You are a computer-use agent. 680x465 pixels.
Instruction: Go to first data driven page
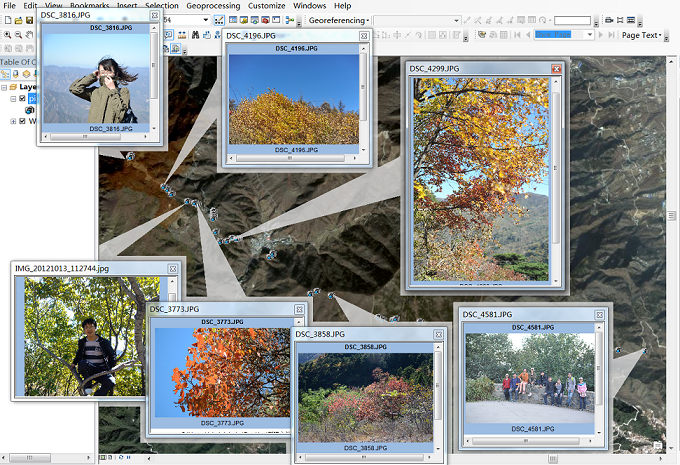(x=517, y=35)
